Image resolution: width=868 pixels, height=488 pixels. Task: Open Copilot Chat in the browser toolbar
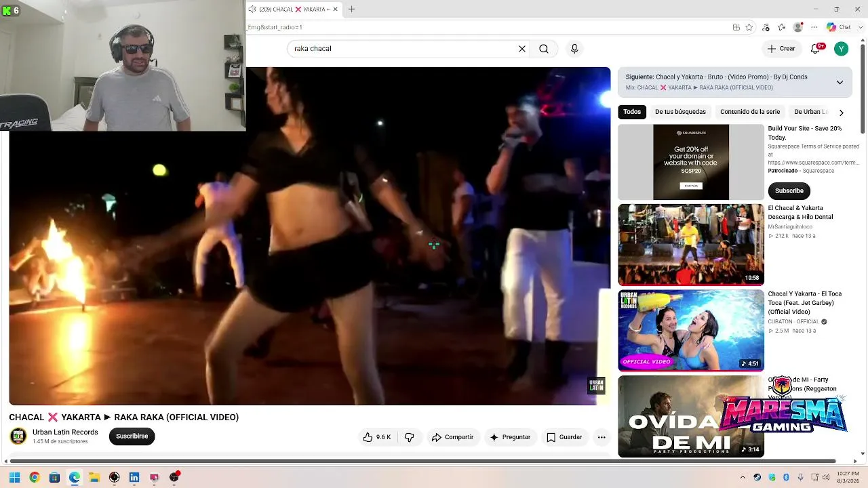click(838, 27)
